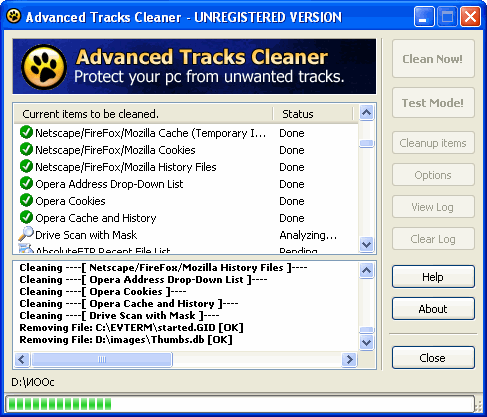Viewport: 487px width, 417px height.
Task: Click log pane scroll up arrow
Action: point(367,270)
